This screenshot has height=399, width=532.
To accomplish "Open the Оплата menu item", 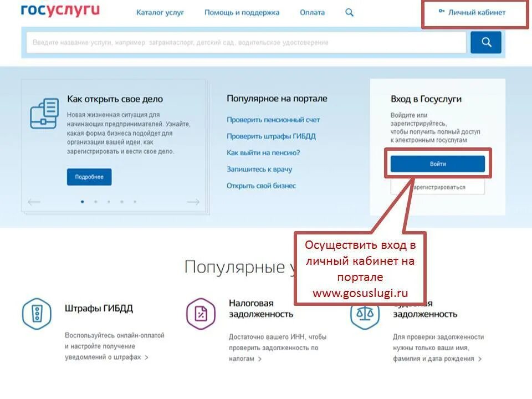I will [312, 13].
